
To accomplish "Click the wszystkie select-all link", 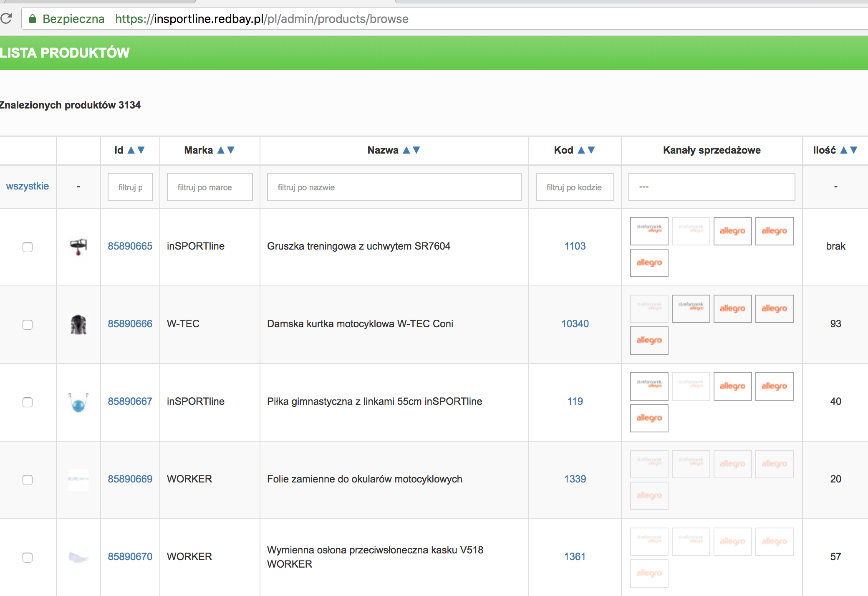I will click(28, 186).
